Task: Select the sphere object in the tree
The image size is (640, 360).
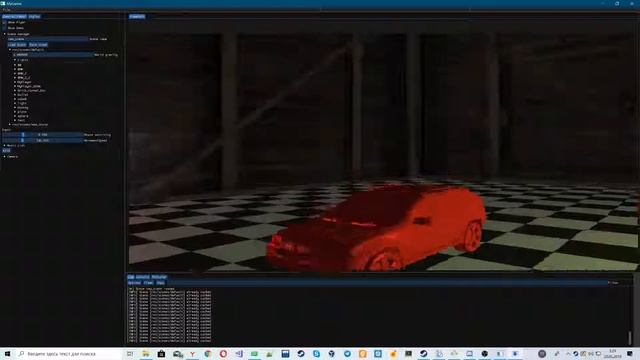Action: click(23, 116)
